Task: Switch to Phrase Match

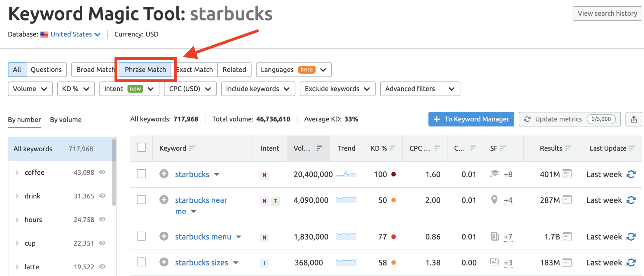Action: point(145,70)
